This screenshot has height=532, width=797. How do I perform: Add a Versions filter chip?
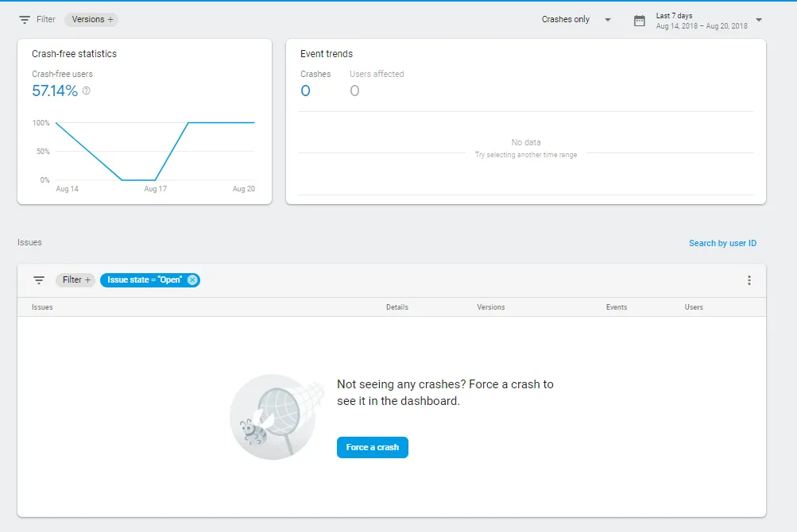coord(92,19)
